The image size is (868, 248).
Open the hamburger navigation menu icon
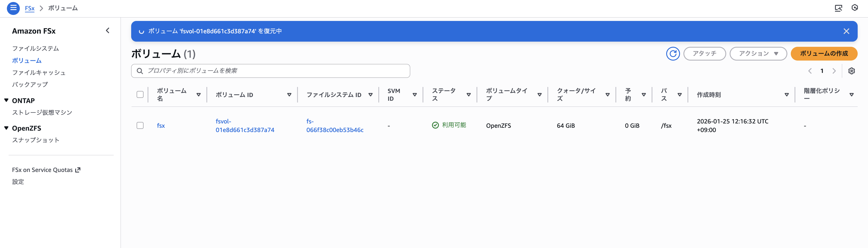click(x=13, y=8)
